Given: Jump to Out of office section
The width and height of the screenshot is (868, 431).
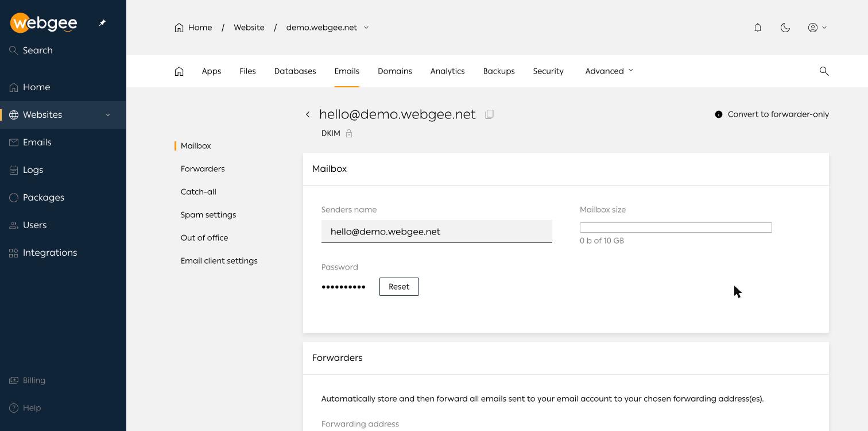Looking at the screenshot, I should click(204, 238).
